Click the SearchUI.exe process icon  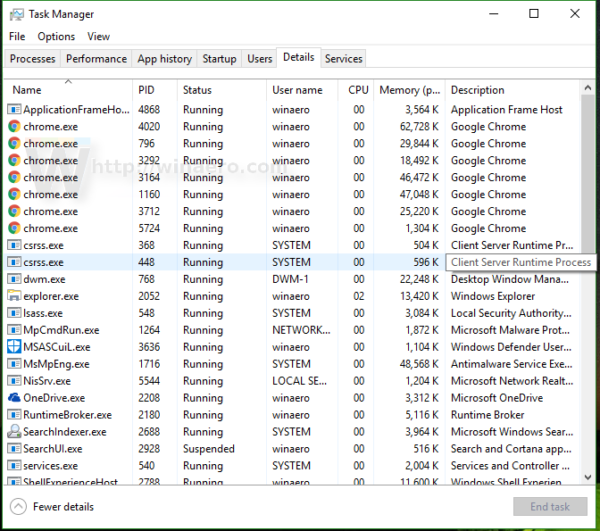[x=14, y=449]
